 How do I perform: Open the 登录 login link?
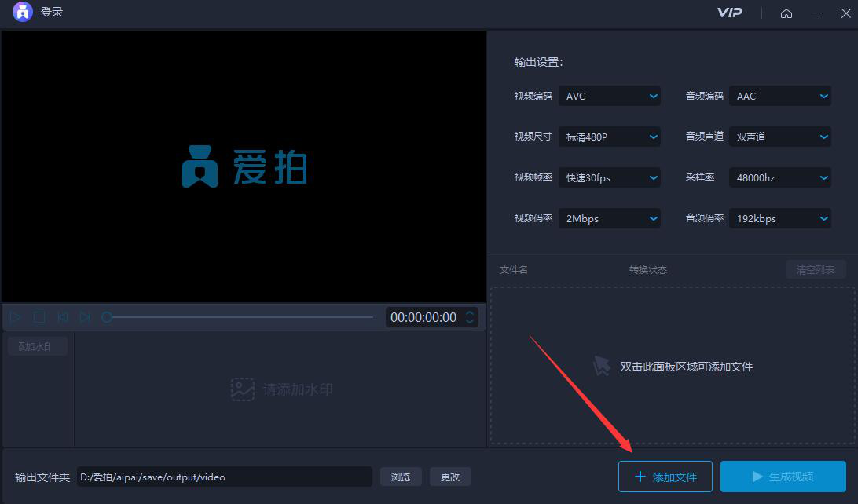point(52,12)
